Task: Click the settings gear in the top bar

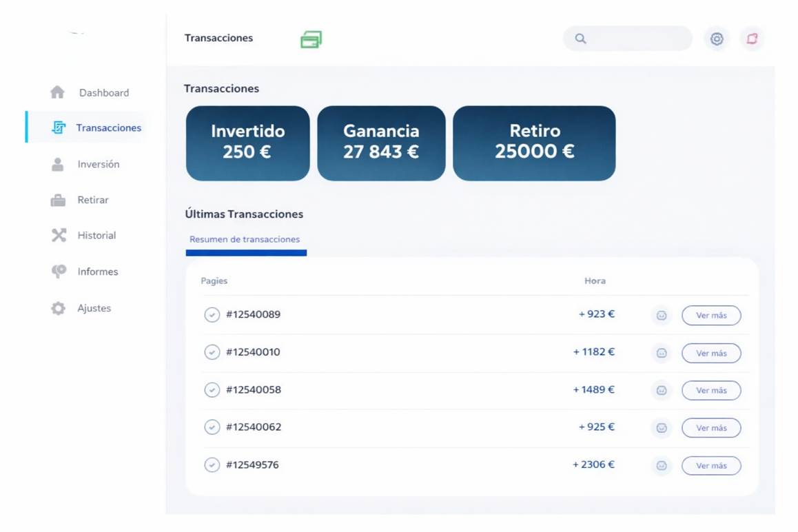Action: click(x=716, y=39)
